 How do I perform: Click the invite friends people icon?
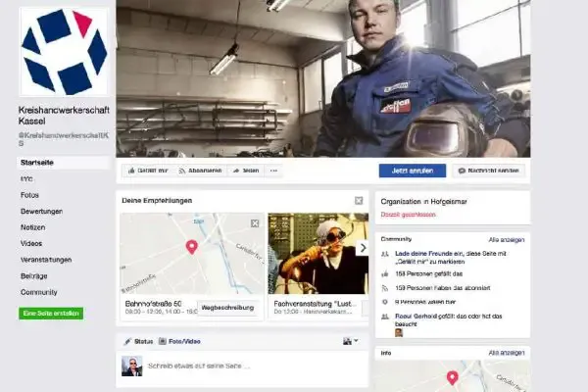[385, 254]
